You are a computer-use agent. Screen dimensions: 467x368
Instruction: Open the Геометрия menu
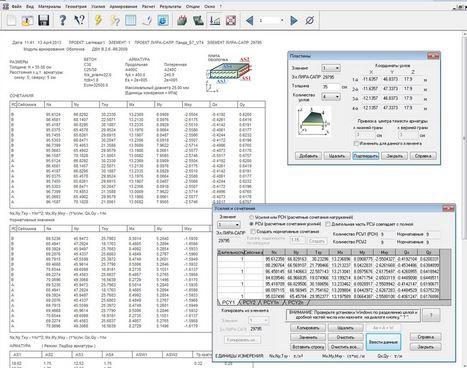click(x=76, y=6)
